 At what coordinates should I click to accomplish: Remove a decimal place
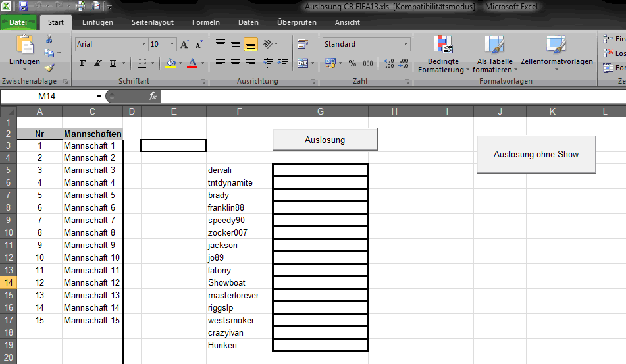pyautogui.click(x=404, y=63)
